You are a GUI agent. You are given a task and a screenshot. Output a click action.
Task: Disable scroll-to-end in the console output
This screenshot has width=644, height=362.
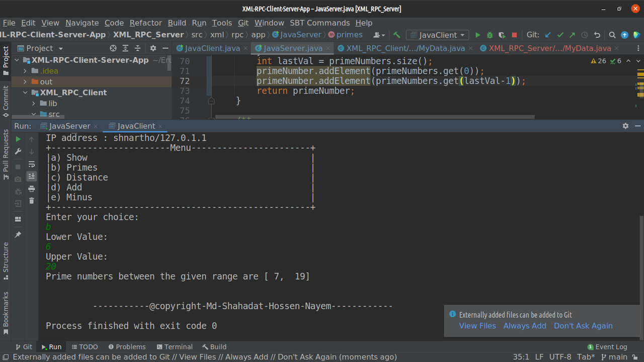click(31, 176)
